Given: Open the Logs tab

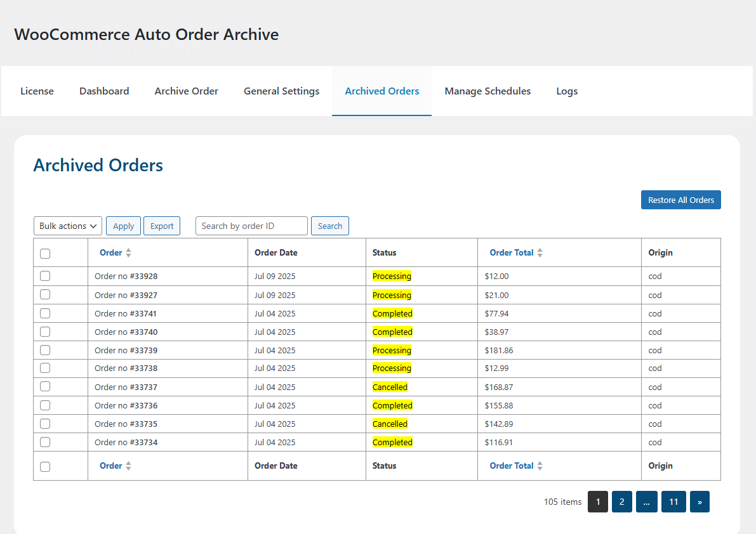Looking at the screenshot, I should coord(567,91).
